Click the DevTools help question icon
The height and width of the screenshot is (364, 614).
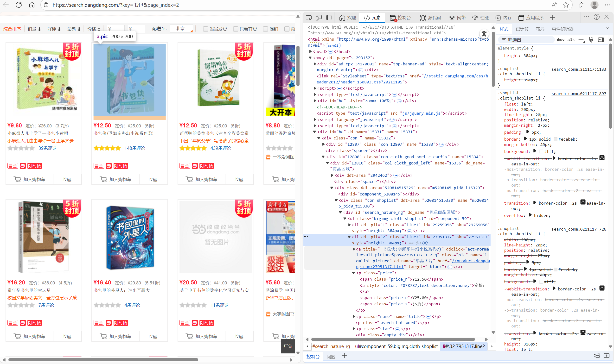[x=597, y=17]
